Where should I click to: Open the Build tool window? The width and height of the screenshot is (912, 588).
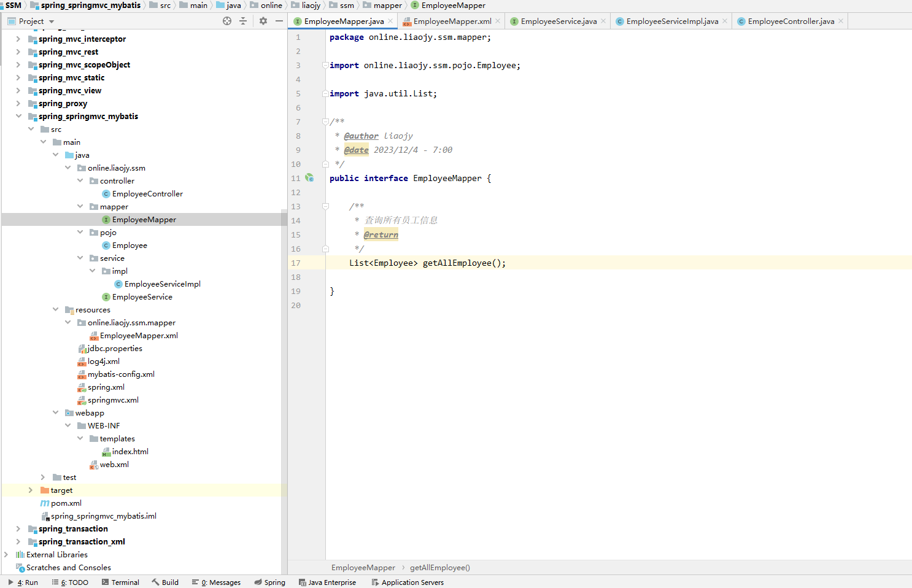(x=165, y=582)
